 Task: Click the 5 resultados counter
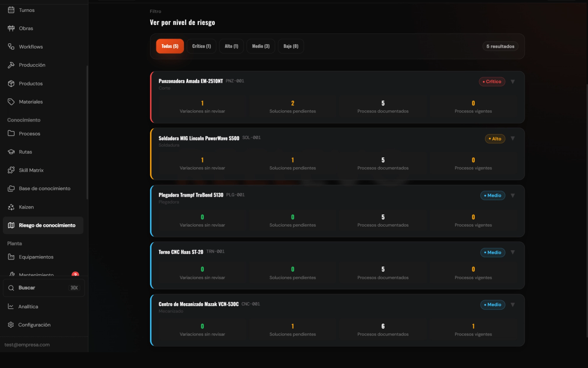pos(500,46)
